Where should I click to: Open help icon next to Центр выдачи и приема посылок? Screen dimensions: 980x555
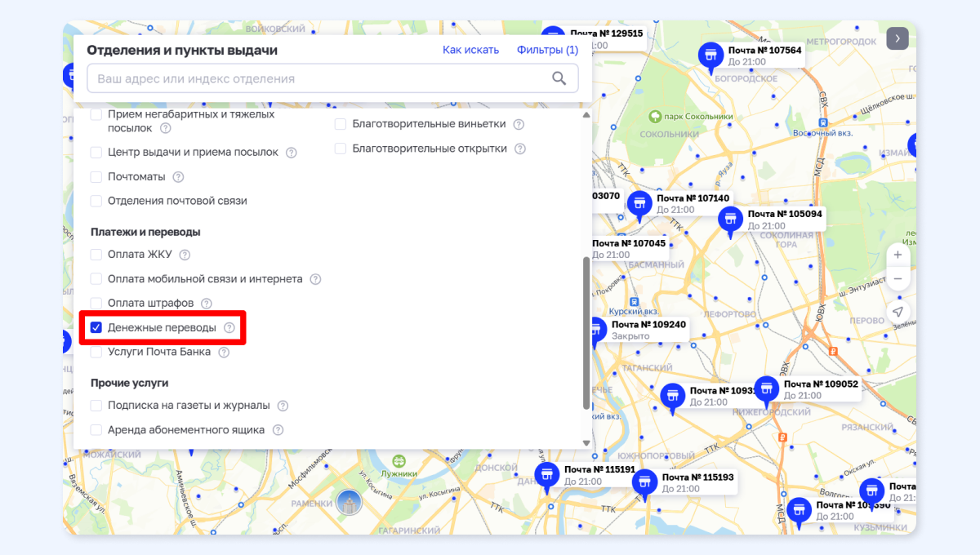point(292,153)
